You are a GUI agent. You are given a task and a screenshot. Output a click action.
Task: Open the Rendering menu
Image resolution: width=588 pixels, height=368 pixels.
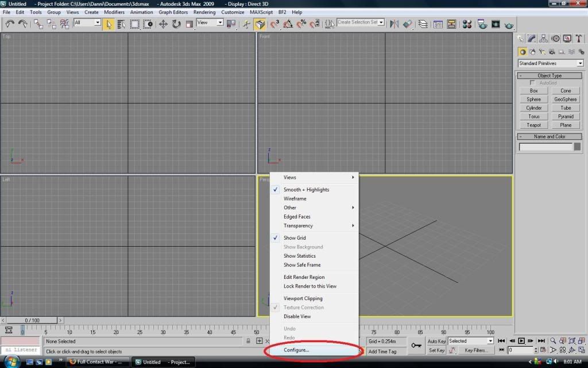204,12
